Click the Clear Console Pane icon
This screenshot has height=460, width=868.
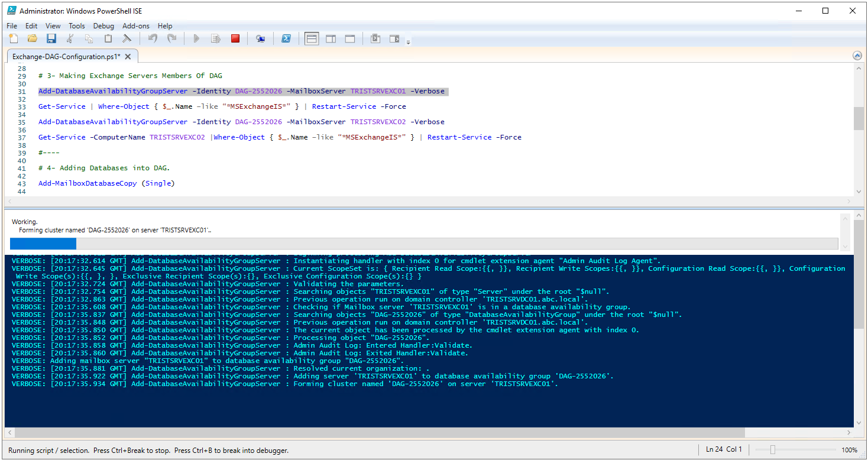tap(127, 38)
